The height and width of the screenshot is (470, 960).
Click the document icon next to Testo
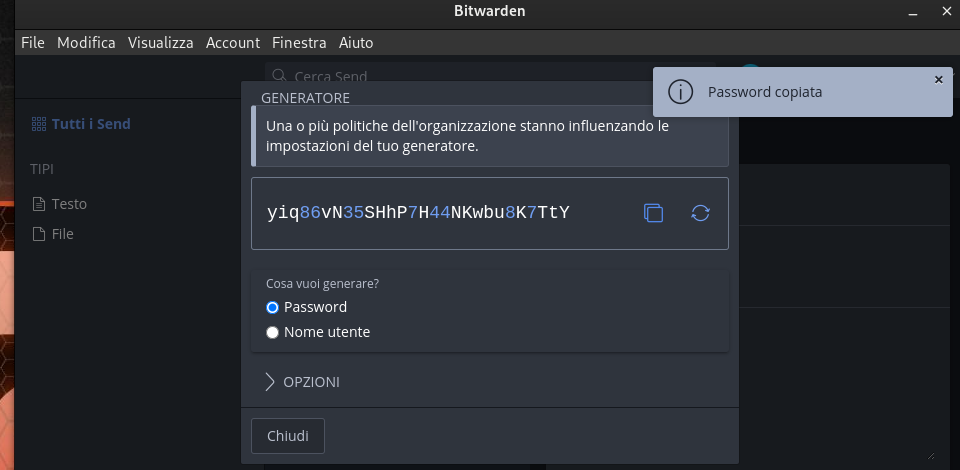click(39, 204)
